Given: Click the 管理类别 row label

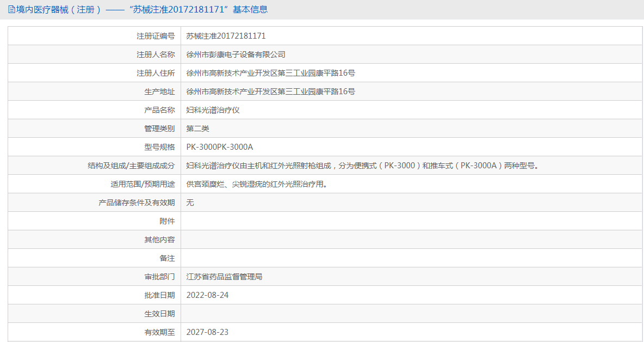Looking at the screenshot, I should click(x=158, y=128).
